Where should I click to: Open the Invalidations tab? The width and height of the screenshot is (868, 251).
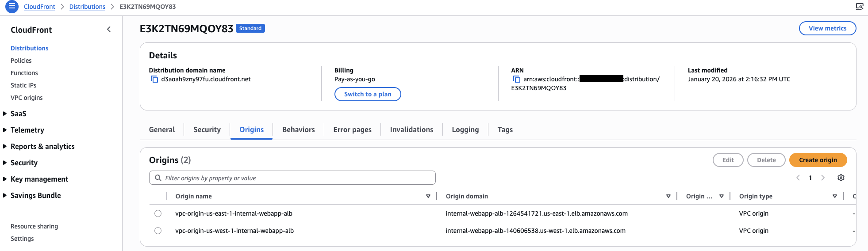tap(411, 129)
